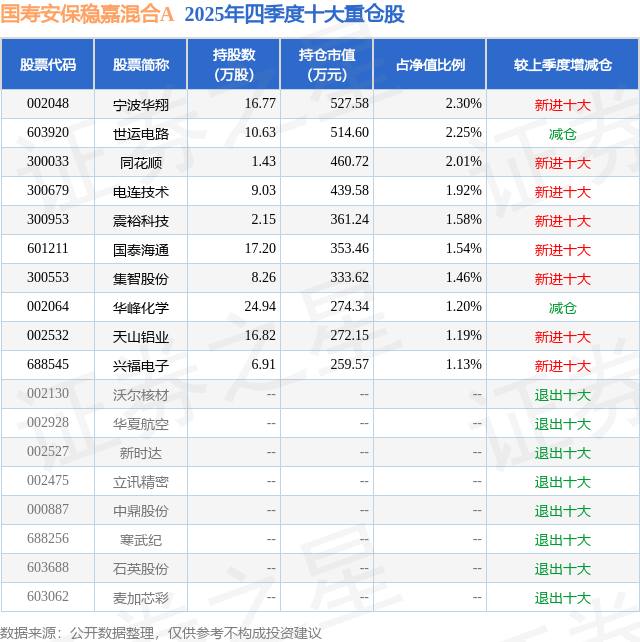Click the 1.13% ratio cell
The height and width of the screenshot is (642, 640).
(x=463, y=365)
